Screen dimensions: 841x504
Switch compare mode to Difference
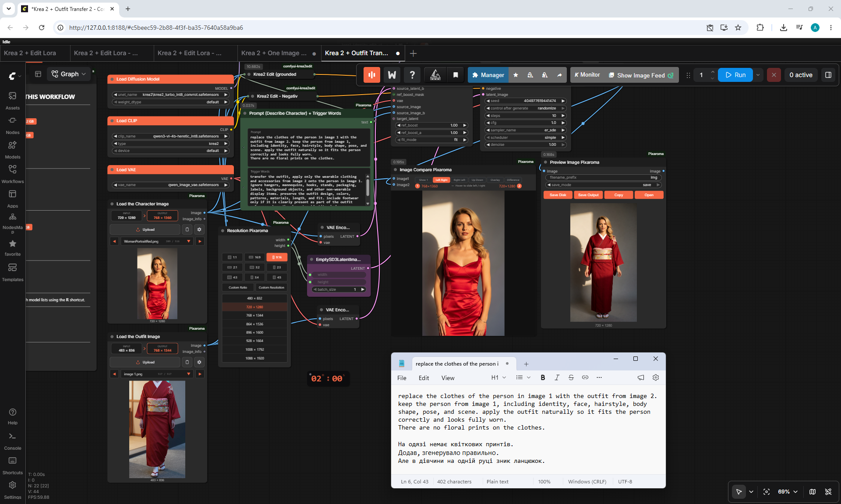[x=513, y=180]
